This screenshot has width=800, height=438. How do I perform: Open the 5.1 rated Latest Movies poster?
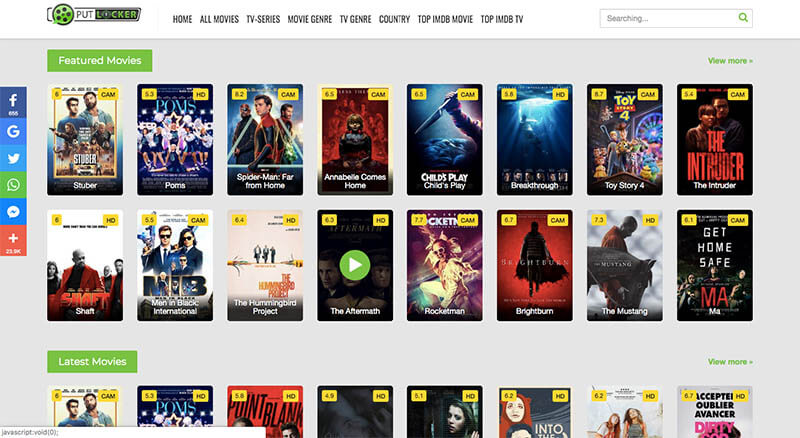(444, 411)
